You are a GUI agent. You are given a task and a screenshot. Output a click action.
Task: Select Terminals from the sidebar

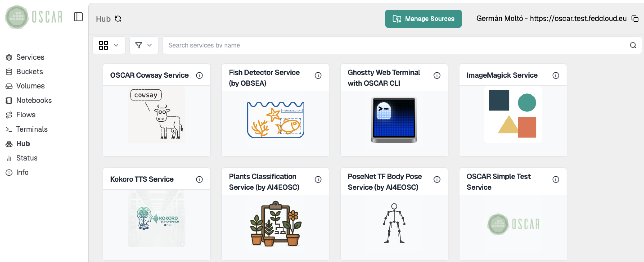(32, 129)
